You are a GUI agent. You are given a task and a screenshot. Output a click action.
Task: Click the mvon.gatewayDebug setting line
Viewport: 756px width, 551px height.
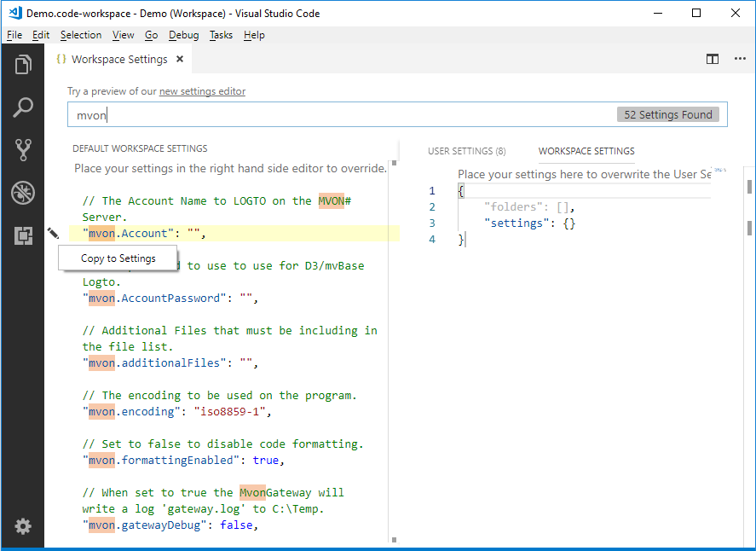pyautogui.click(x=170, y=525)
